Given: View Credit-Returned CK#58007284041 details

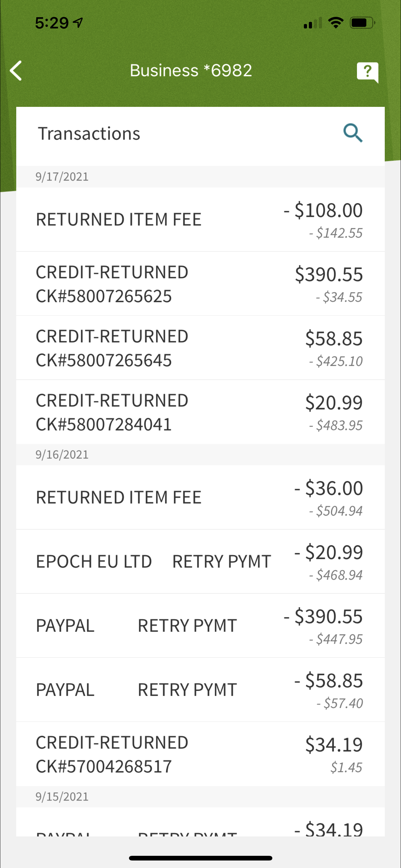Looking at the screenshot, I should 200,412.
